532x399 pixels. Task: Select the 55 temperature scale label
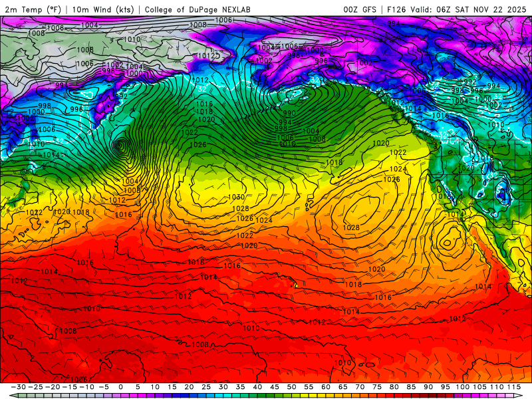tap(309, 387)
